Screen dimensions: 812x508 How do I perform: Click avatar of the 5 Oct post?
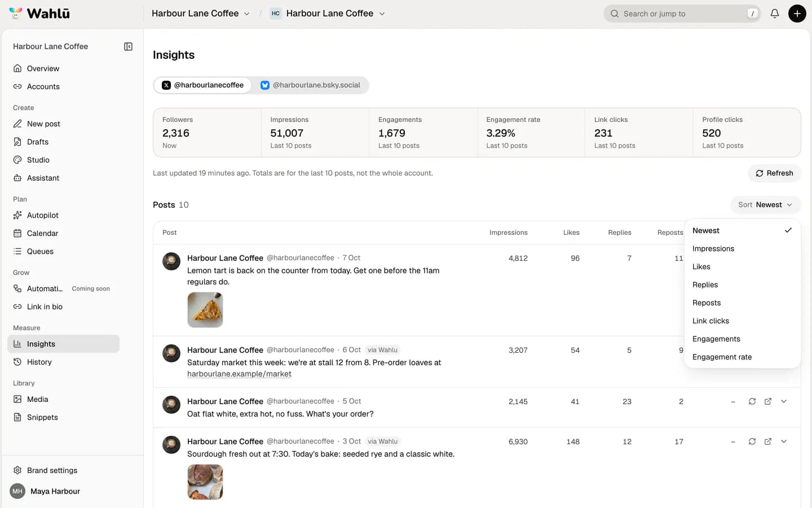[171, 404]
